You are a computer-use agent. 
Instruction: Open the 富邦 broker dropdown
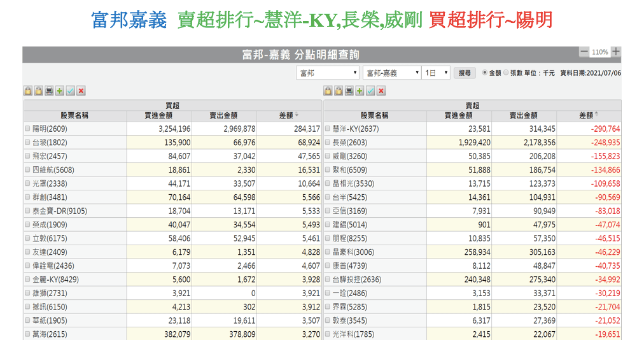pyautogui.click(x=327, y=73)
